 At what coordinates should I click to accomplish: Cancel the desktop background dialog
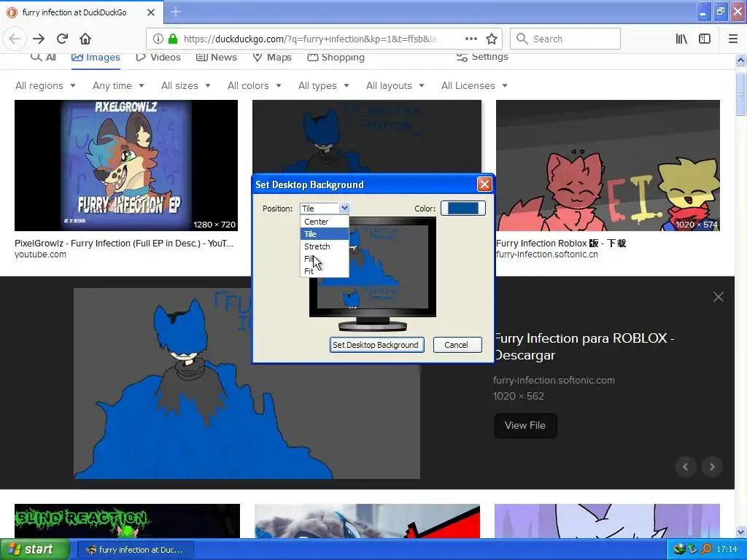point(457,345)
